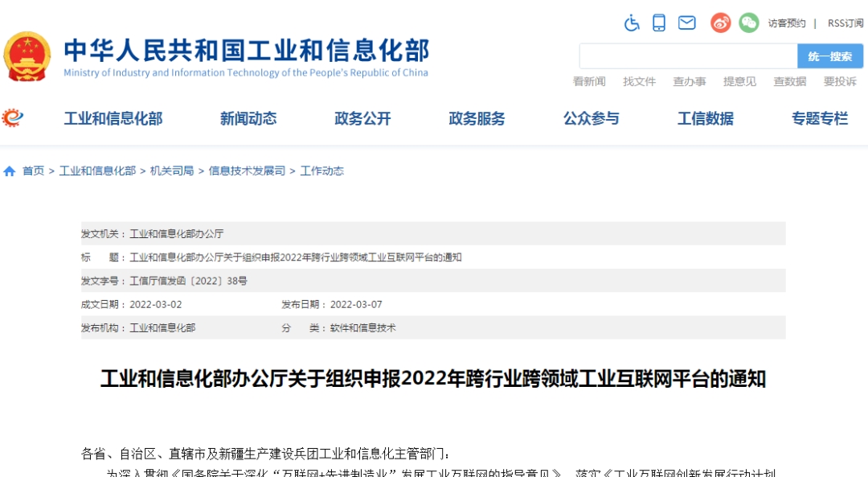The image size is (868, 477).
Task: Open 访客预约 link
Action: click(x=787, y=23)
